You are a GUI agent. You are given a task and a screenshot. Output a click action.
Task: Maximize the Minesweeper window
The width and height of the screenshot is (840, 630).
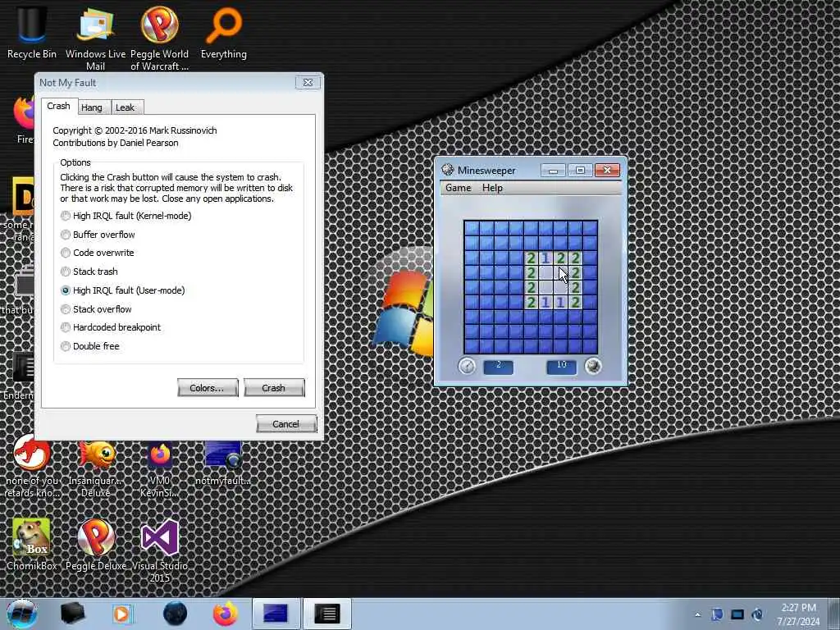coord(580,171)
